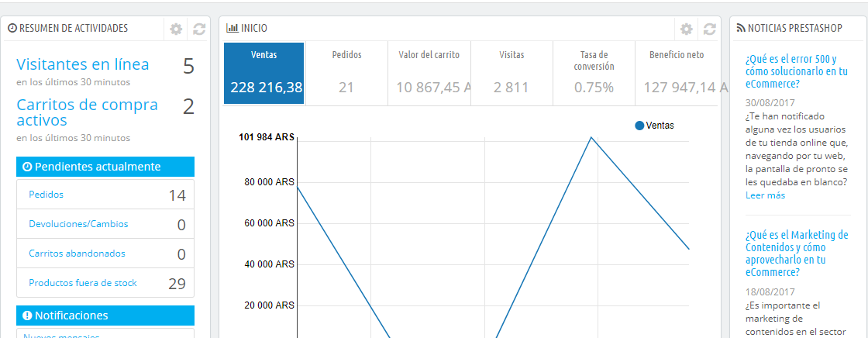868x338 pixels.
Task: Click the clock icon beside Resumen de Actividades
Action: pyautogui.click(x=12, y=28)
